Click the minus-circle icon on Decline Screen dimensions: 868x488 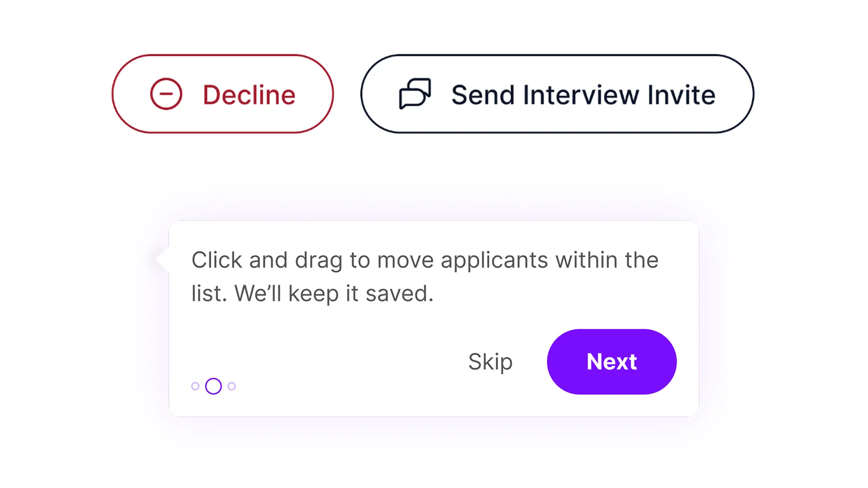pos(166,94)
